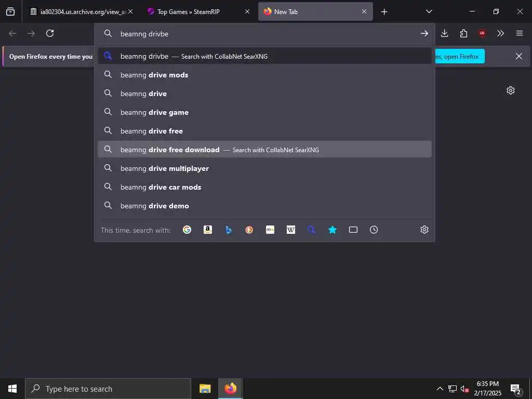
Task: Open the notification center icon
Action: [515, 389]
